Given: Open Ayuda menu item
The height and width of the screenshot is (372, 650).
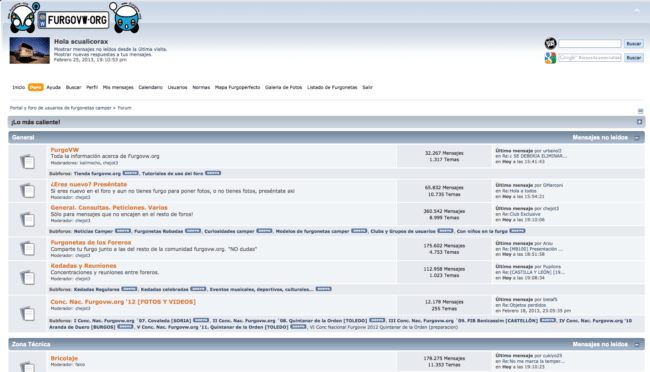Looking at the screenshot, I should (x=53, y=87).
